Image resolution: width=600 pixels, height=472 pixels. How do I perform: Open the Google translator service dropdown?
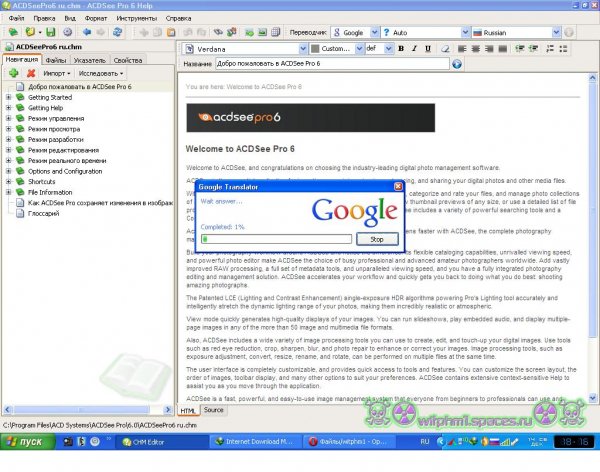coord(374,33)
